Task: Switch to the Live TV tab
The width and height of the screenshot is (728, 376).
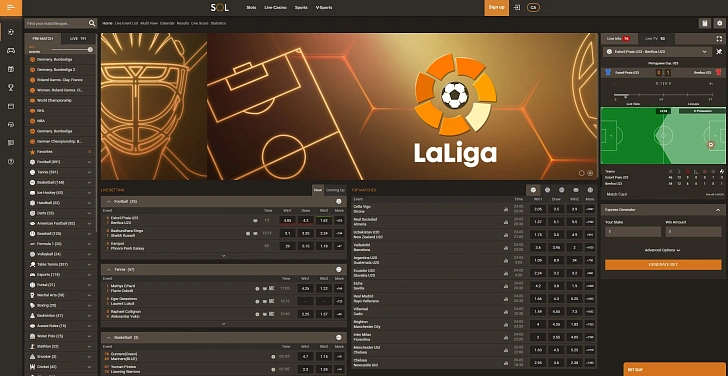Action: click(656, 39)
